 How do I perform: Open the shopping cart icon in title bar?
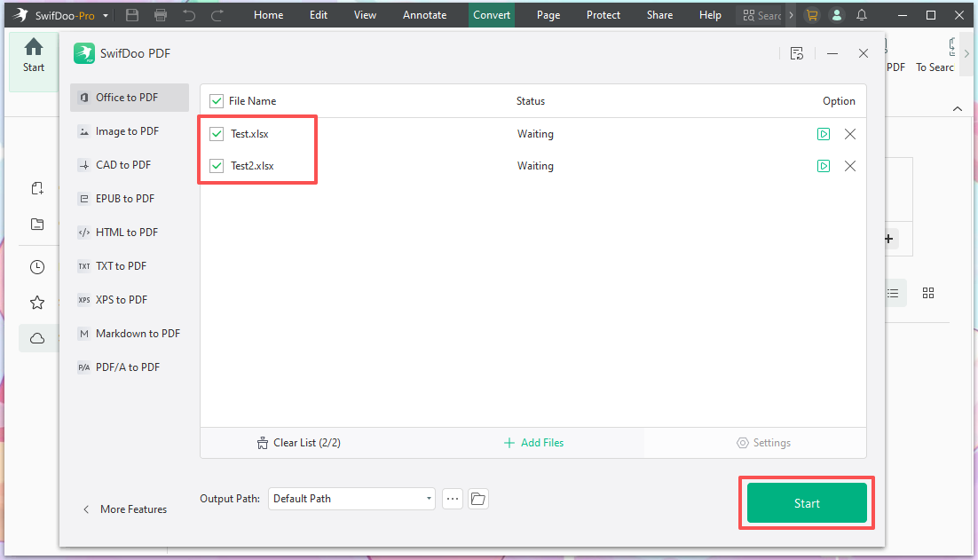pyautogui.click(x=812, y=14)
